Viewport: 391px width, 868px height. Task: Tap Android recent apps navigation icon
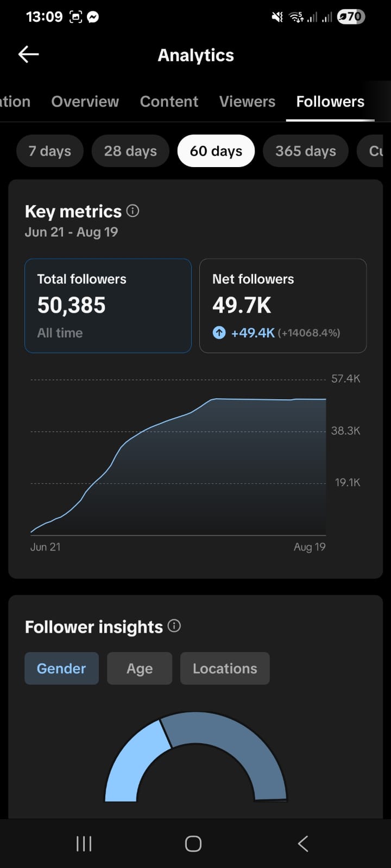(x=84, y=844)
